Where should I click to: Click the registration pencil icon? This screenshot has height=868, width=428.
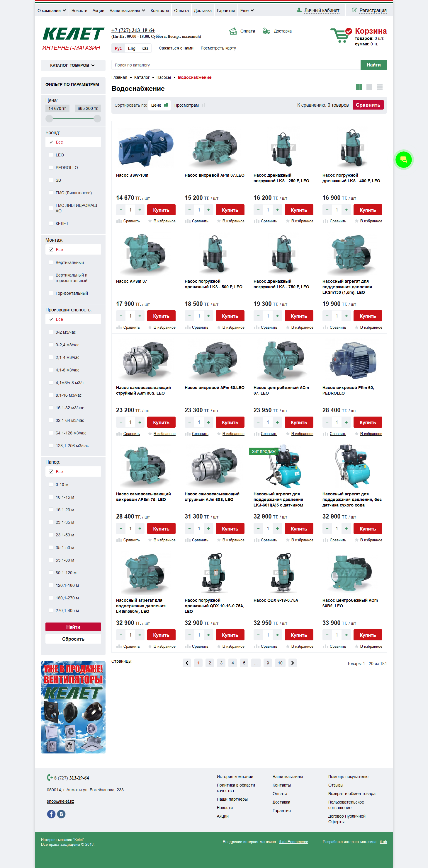tap(354, 11)
